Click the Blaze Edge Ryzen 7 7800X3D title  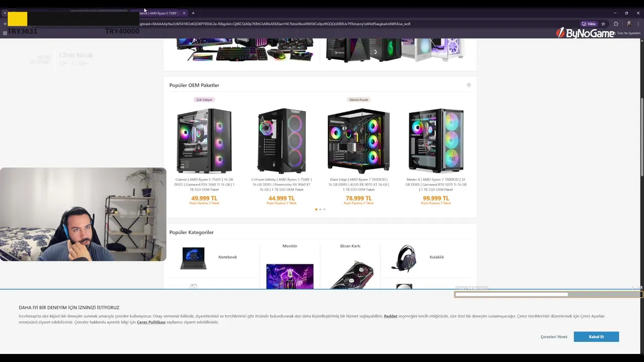pos(359,185)
